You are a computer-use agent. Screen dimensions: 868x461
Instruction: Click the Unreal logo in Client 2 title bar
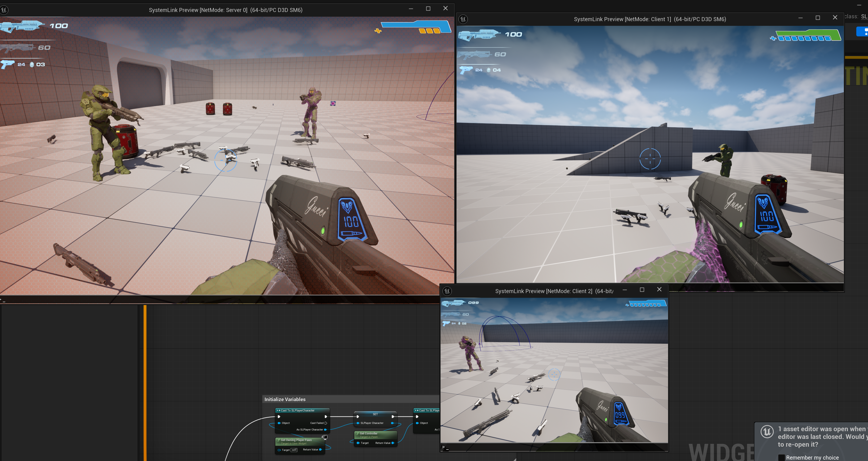coord(447,291)
